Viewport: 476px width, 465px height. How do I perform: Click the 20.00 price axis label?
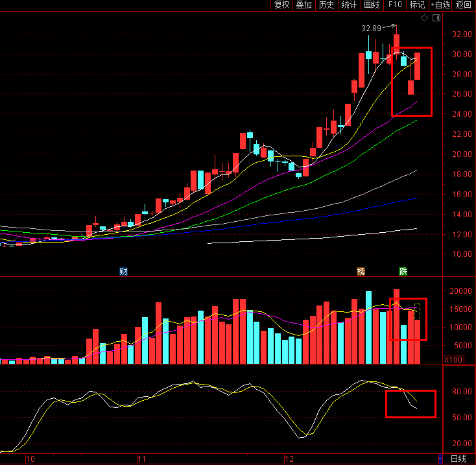click(462, 154)
